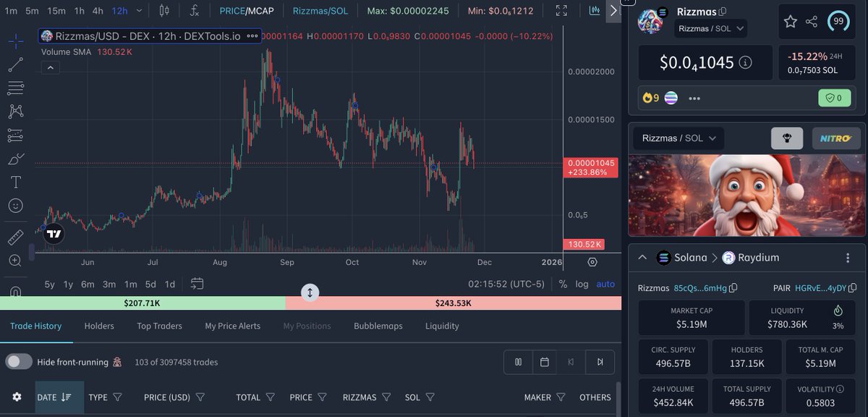This screenshot has width=868, height=417.
Task: Open the DEXT score 99 badge
Action: (838, 21)
